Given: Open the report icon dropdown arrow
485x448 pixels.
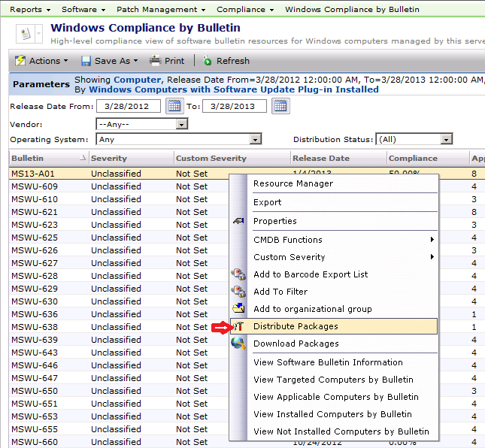Looking at the screenshot, I should click(39, 33).
